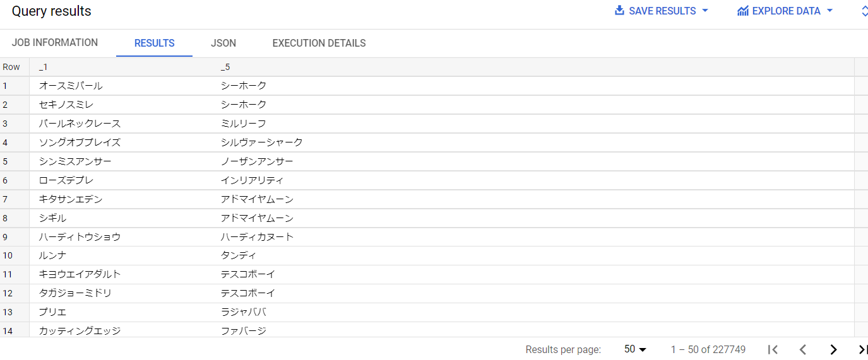
Task: Click the Explore Data chart icon
Action: tap(742, 11)
